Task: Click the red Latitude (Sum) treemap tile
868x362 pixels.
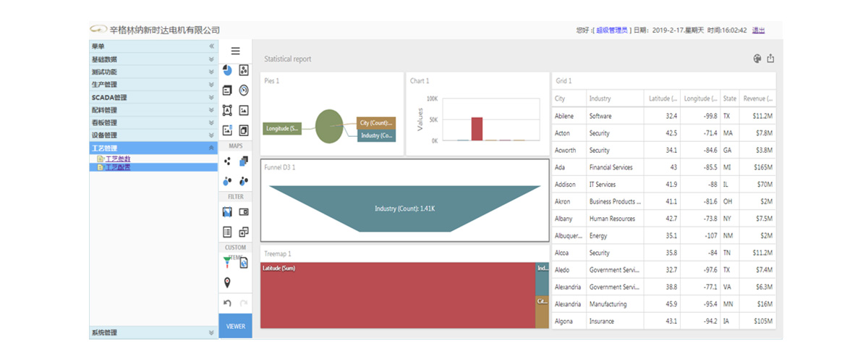Action: 396,297
